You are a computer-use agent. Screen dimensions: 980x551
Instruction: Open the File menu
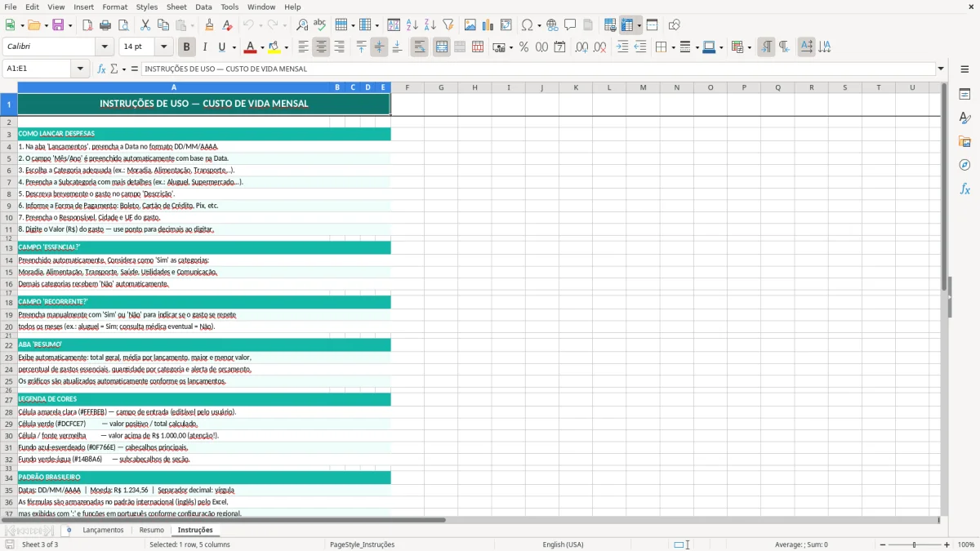[x=11, y=7]
